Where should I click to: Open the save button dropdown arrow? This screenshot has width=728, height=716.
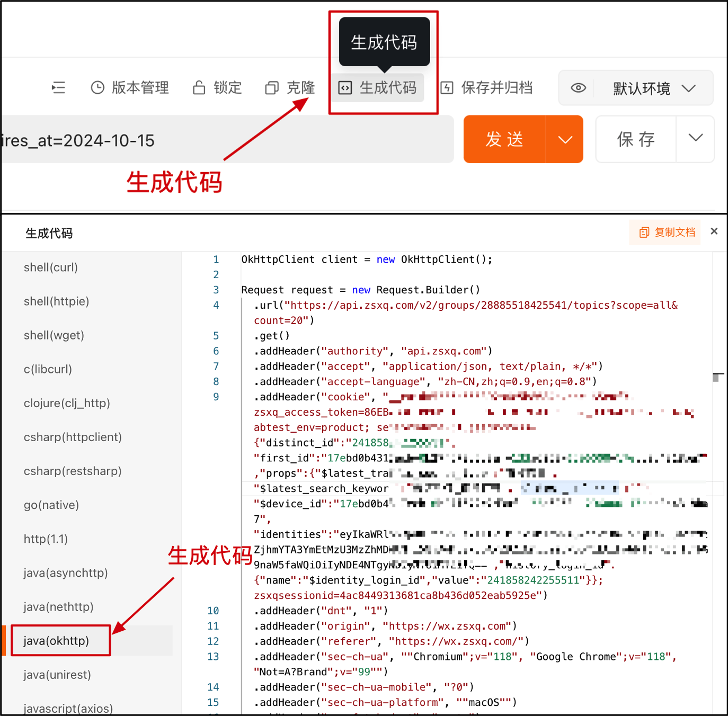tap(695, 138)
